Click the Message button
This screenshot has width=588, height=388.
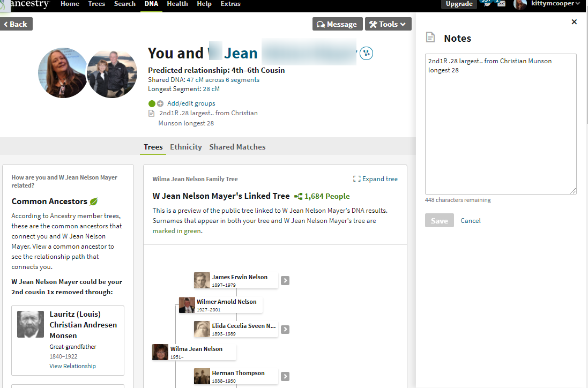click(x=337, y=24)
